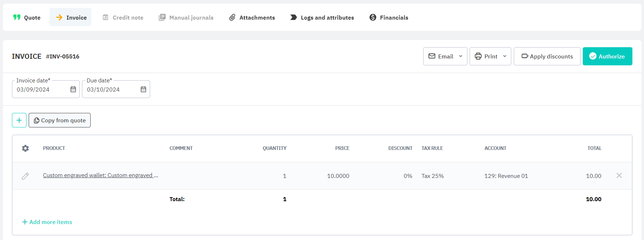Authorize the invoice
This screenshot has width=644, height=240.
coord(607,56)
